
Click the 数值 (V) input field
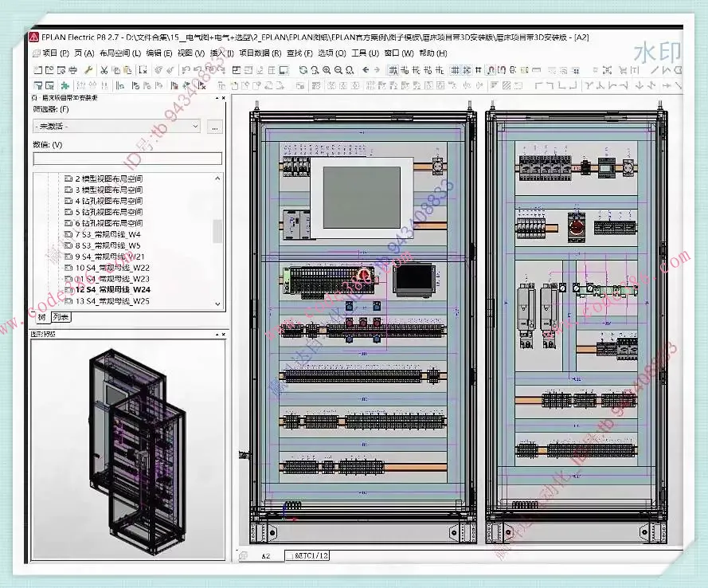point(127,159)
